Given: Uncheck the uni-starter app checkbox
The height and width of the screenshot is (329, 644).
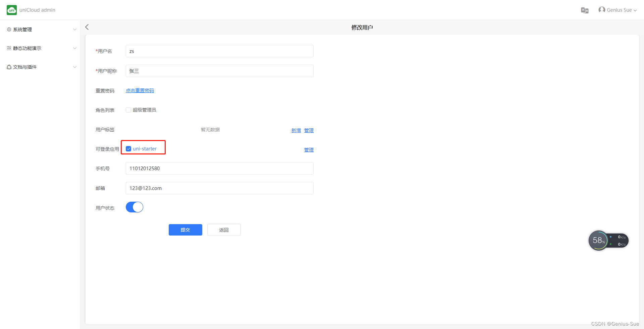Looking at the screenshot, I should tap(128, 149).
